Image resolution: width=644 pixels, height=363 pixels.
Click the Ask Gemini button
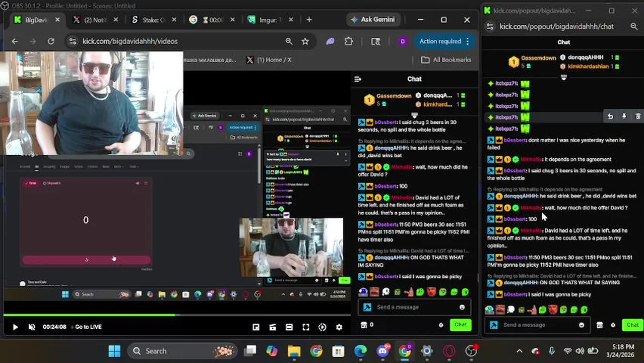pos(373,20)
